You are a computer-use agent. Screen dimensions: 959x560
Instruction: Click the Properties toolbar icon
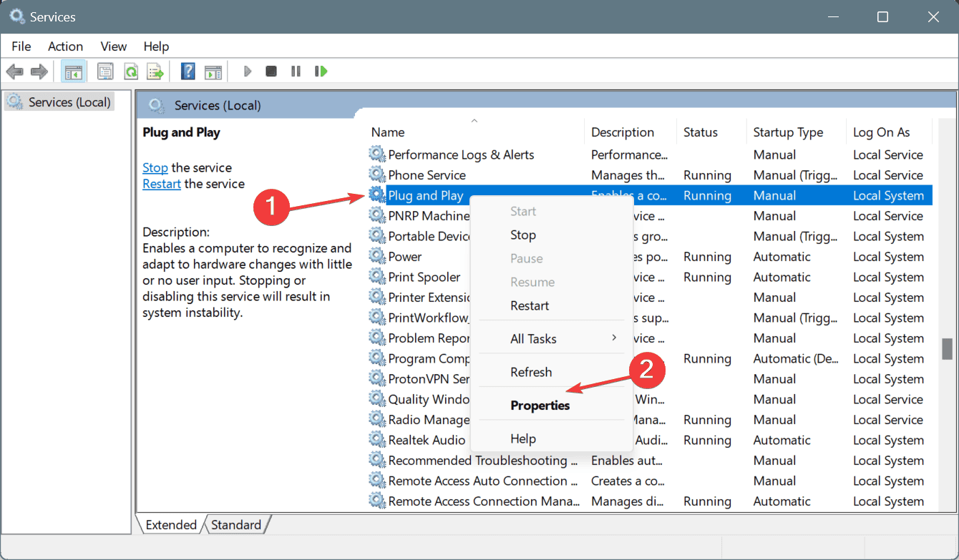[105, 72]
